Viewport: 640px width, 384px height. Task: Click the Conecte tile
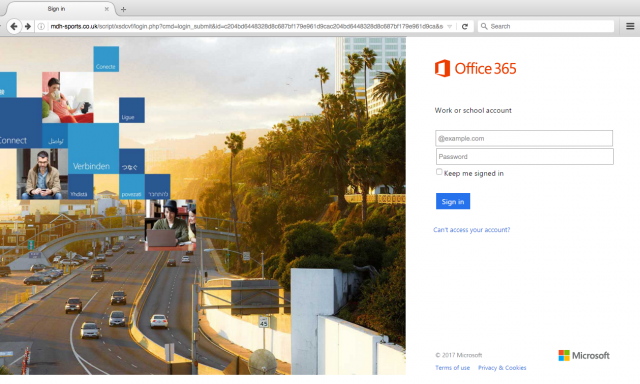(106, 59)
